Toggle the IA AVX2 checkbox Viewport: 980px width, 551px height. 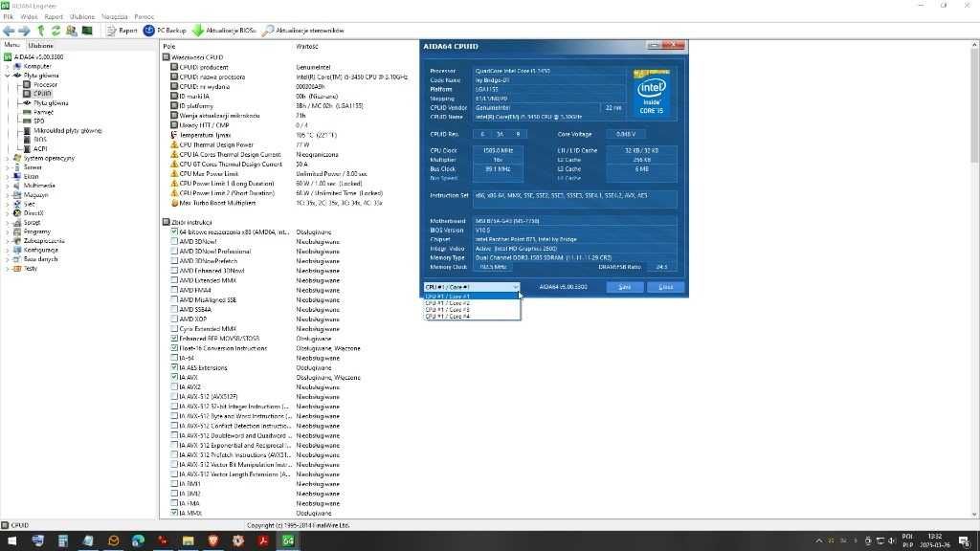click(x=174, y=386)
